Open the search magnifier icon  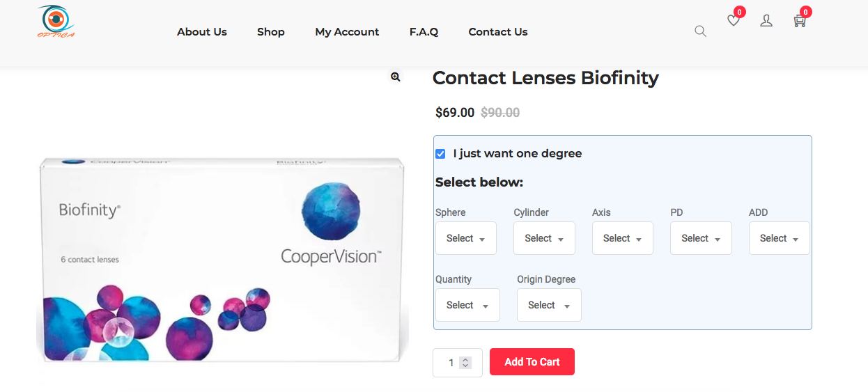(700, 31)
